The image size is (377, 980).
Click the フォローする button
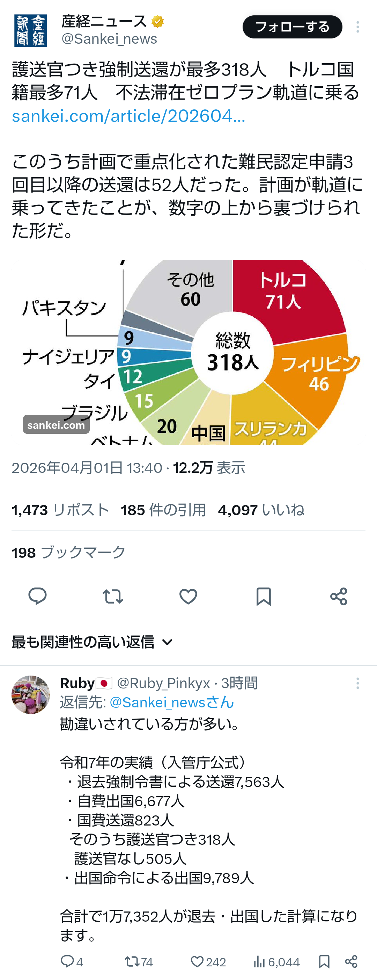(292, 27)
